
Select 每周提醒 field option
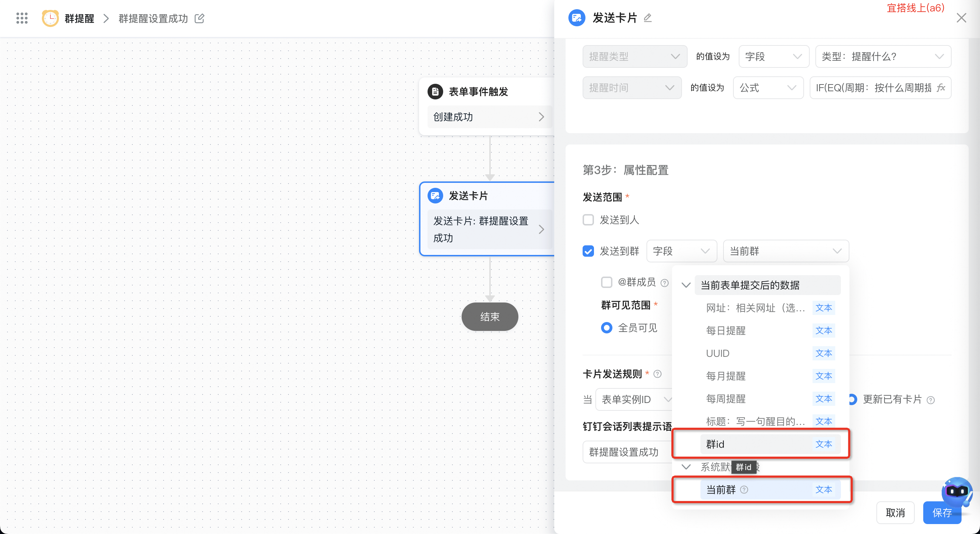770,399
